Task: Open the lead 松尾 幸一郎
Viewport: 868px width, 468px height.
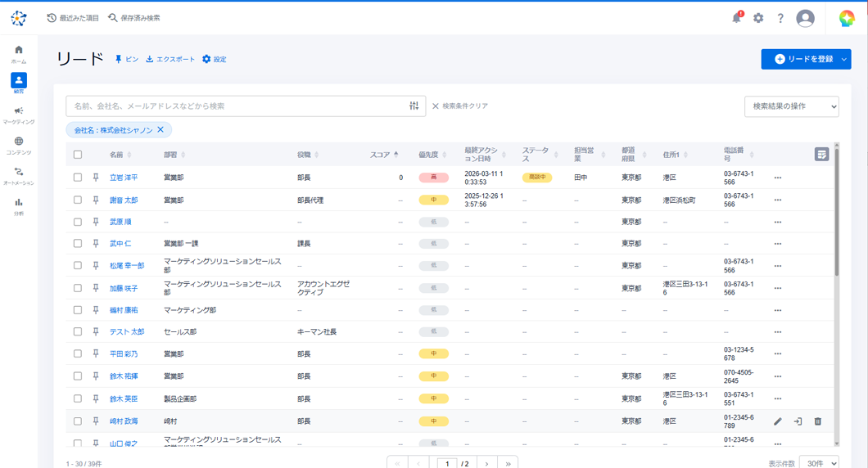Action: [x=126, y=266]
